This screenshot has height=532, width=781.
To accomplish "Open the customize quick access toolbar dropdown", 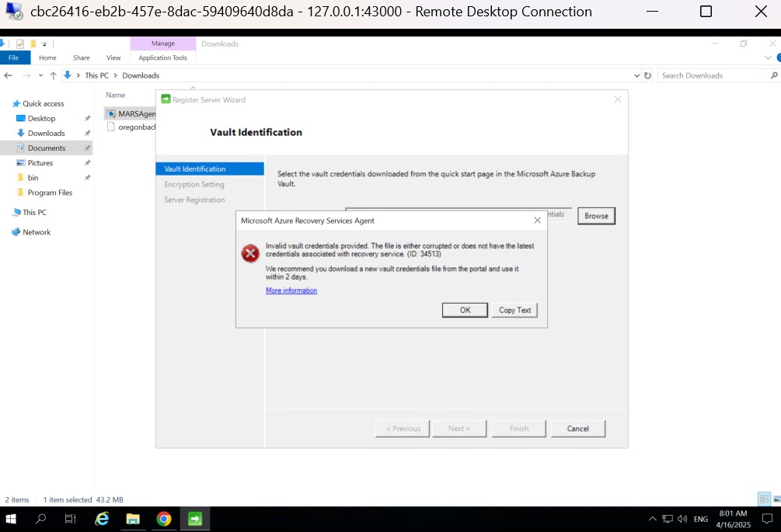I will point(44,44).
